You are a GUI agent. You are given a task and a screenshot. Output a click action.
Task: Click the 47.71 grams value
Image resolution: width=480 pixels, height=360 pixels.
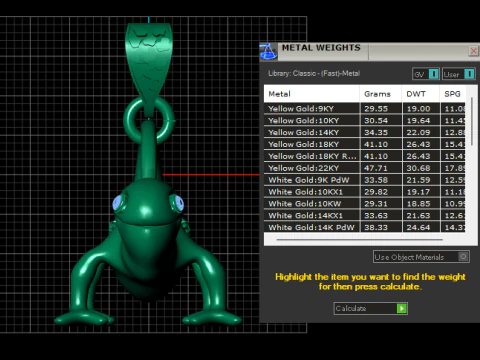tap(376, 168)
